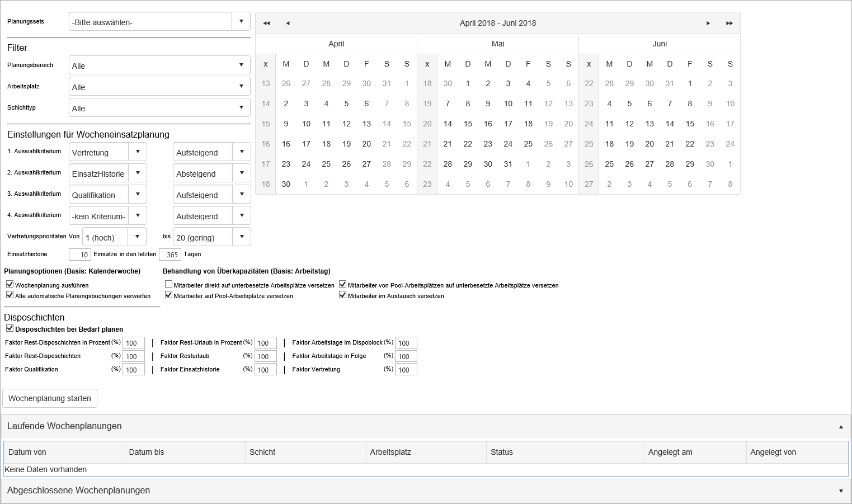852x504 pixels.
Task: Collapse the Laufende Wochenplanungen panel
Action: 841,426
